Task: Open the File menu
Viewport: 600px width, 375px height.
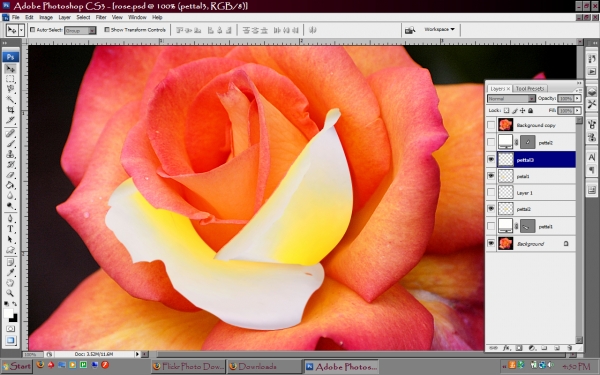Action: (x=16, y=17)
